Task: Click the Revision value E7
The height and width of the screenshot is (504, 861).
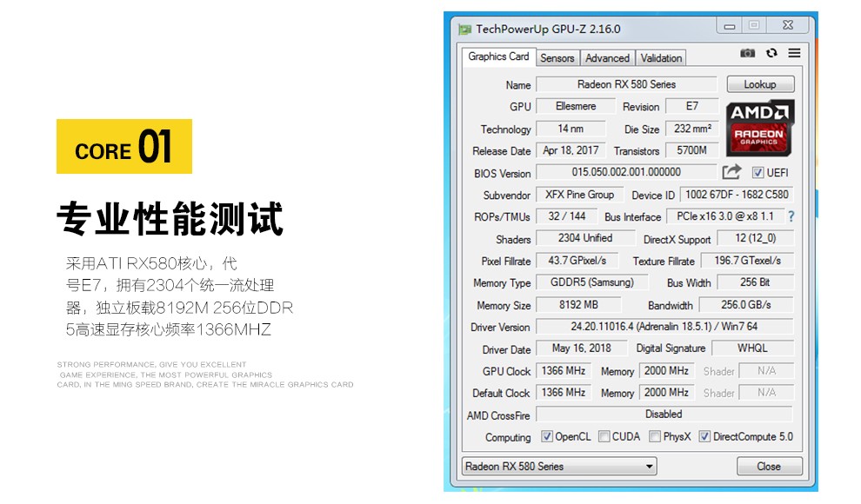Action: point(692,106)
